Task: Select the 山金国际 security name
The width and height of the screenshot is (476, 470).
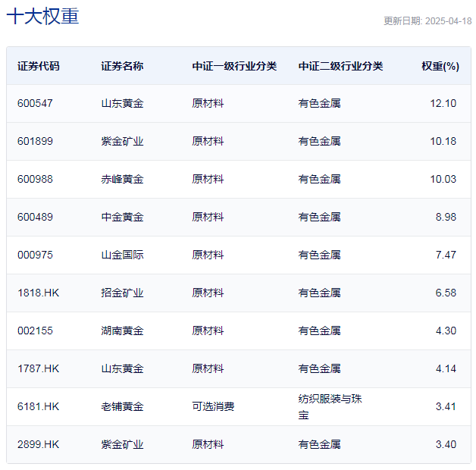Action: pos(122,255)
